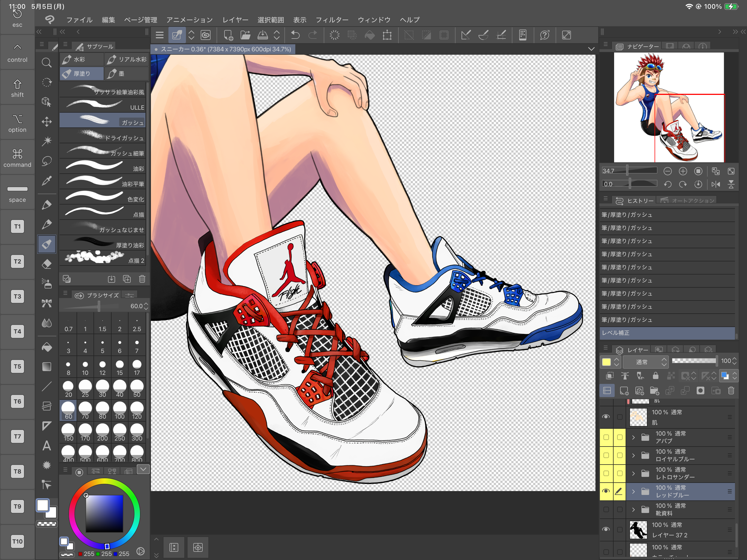Click the lock layer icon
This screenshot has height=560, width=747.
coord(655,376)
